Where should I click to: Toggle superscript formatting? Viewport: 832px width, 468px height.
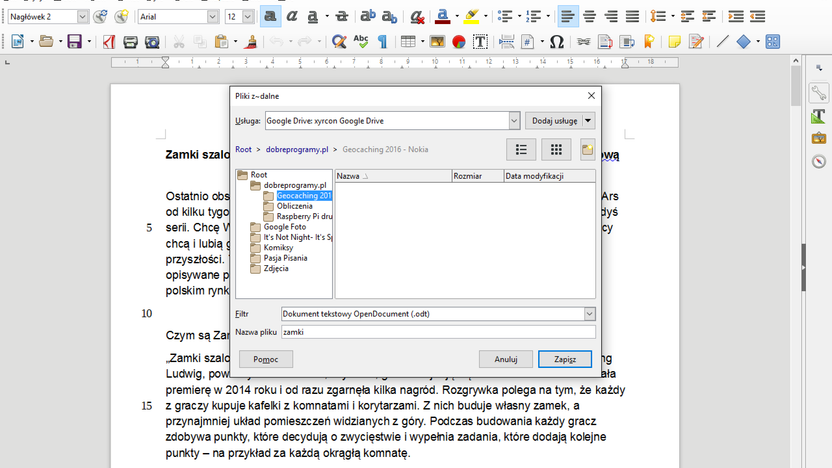coord(368,16)
